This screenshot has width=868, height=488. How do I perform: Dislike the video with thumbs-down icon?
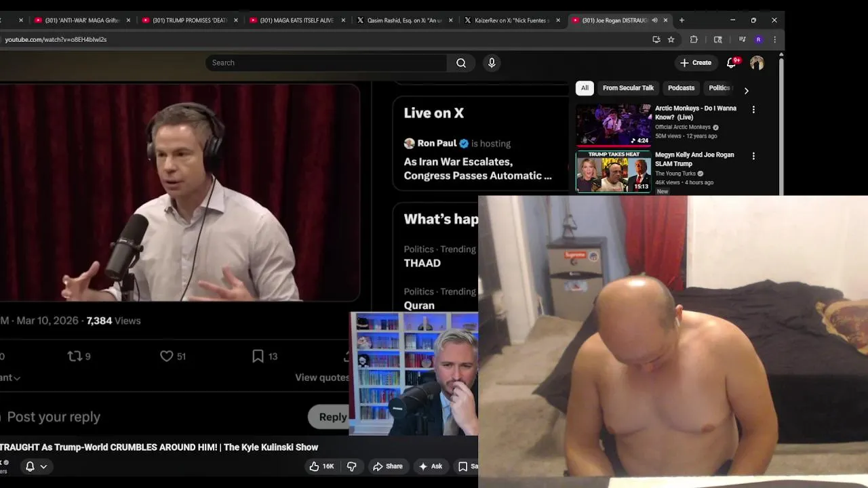(x=351, y=466)
